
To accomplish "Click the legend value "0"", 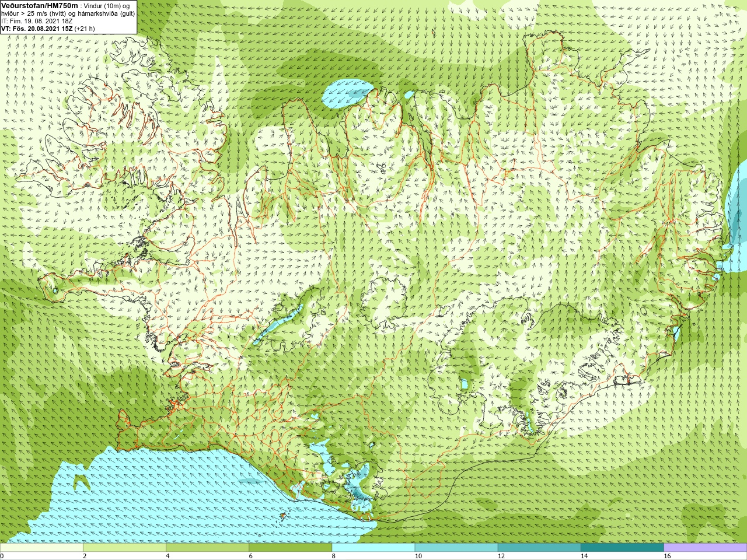I will 2,556.
